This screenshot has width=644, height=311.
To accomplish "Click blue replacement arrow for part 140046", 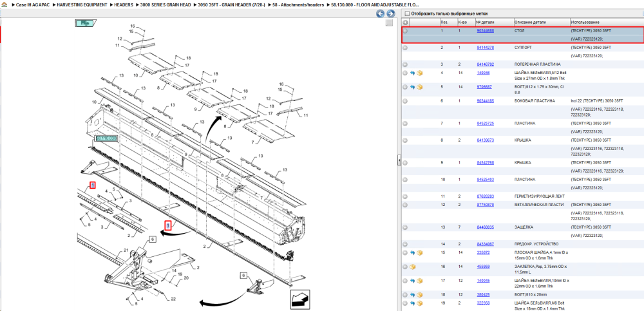I will tap(412, 73).
